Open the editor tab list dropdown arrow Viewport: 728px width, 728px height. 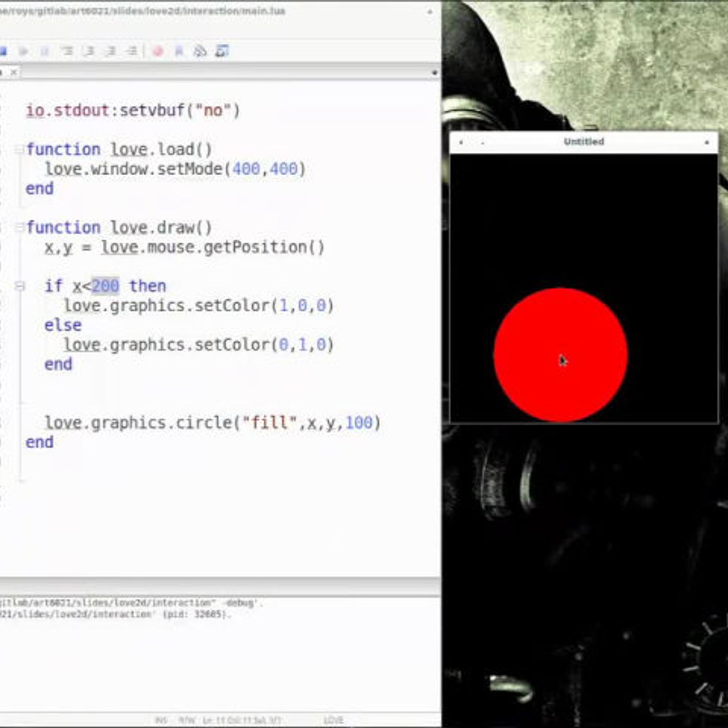click(434, 73)
